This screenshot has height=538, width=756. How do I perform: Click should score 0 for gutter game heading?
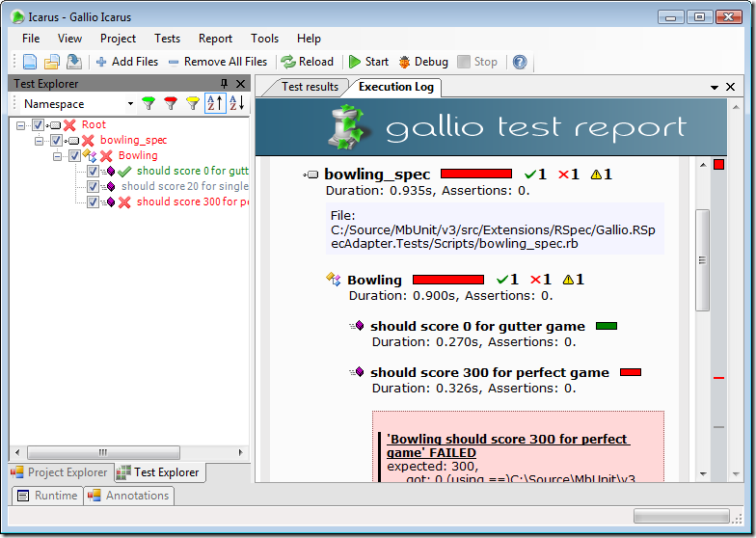click(477, 326)
